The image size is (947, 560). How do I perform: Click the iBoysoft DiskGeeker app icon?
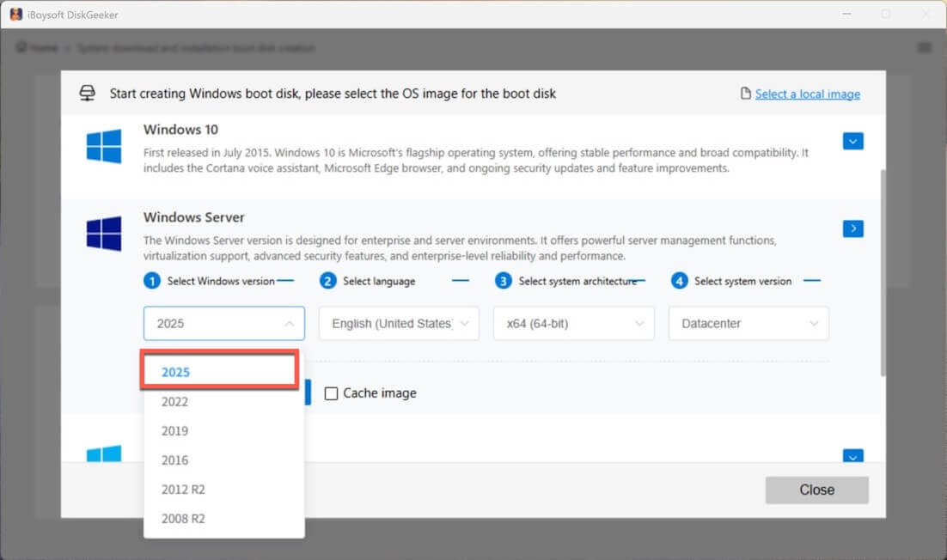tap(16, 14)
